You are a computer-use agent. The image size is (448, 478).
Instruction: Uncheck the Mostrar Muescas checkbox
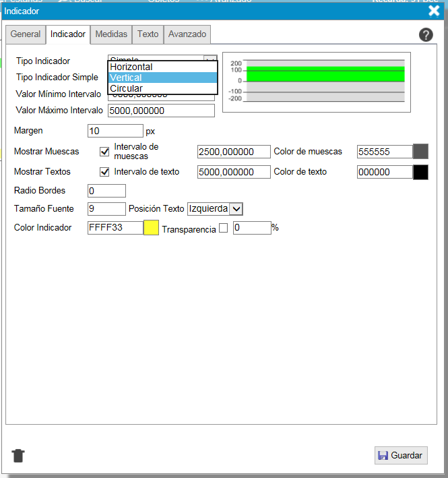(x=104, y=152)
